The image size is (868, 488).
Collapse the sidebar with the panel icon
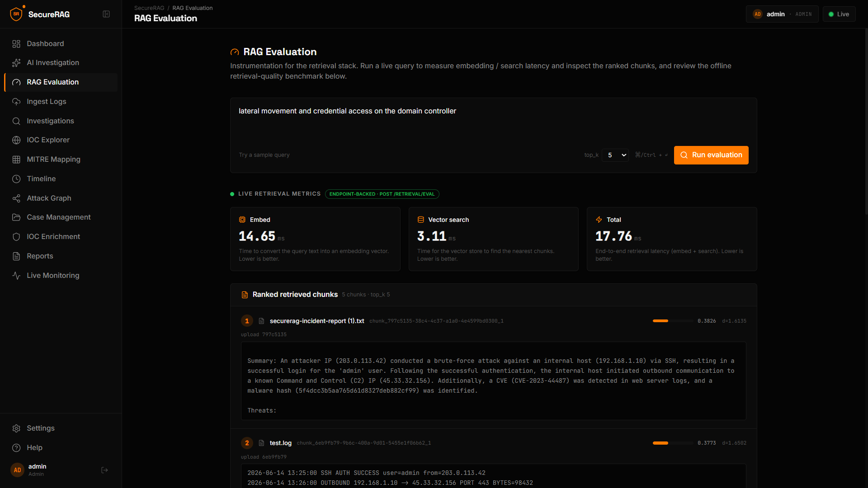pos(106,14)
